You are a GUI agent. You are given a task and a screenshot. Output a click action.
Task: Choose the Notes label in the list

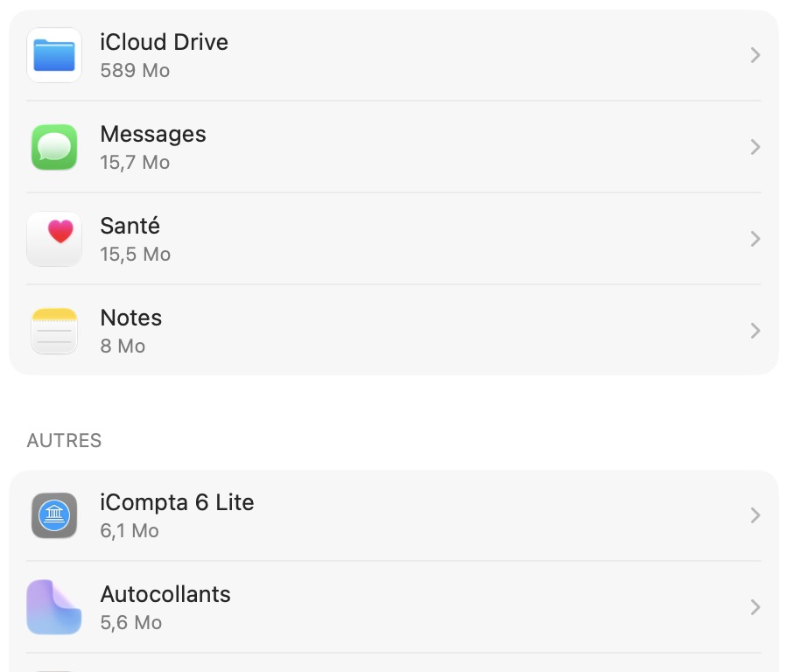[x=131, y=318]
